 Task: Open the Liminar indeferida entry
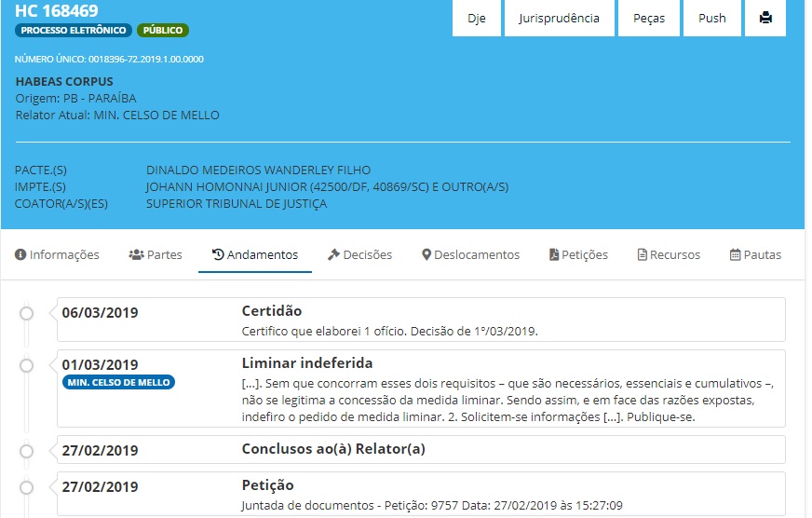pos(307,363)
